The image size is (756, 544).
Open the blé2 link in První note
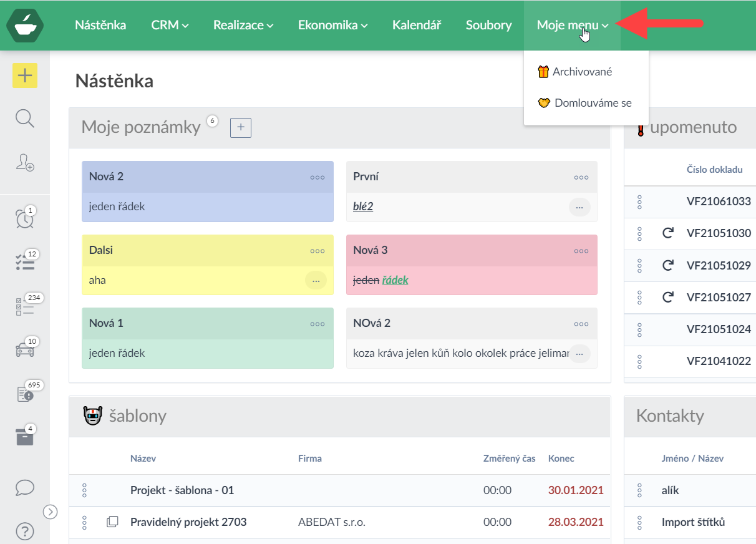363,206
